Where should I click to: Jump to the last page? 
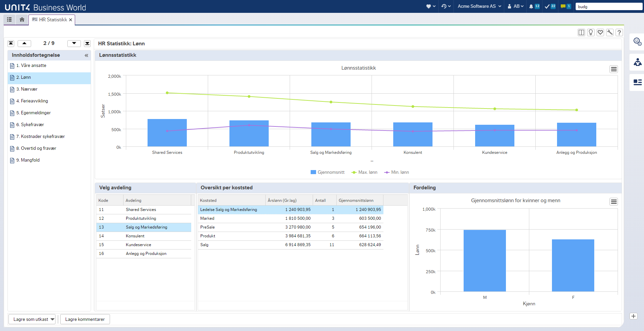[87, 43]
